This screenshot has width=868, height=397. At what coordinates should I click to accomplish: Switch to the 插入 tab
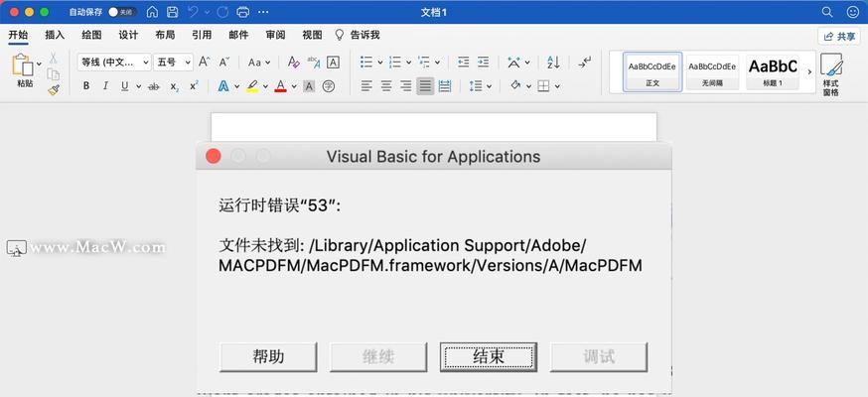pos(55,35)
